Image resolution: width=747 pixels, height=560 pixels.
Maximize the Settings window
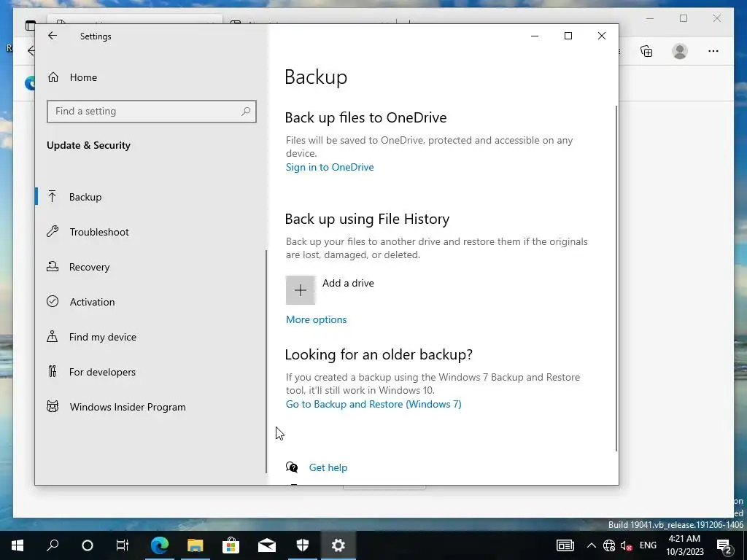click(568, 36)
